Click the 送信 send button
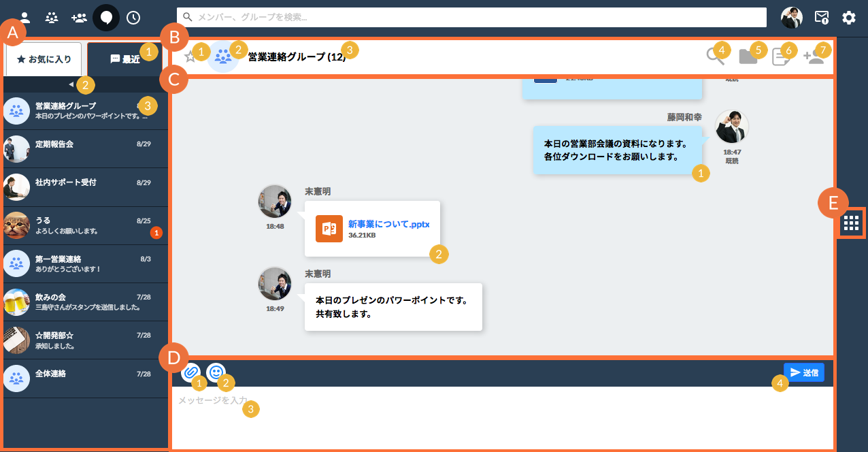This screenshot has width=868, height=452. tap(804, 372)
